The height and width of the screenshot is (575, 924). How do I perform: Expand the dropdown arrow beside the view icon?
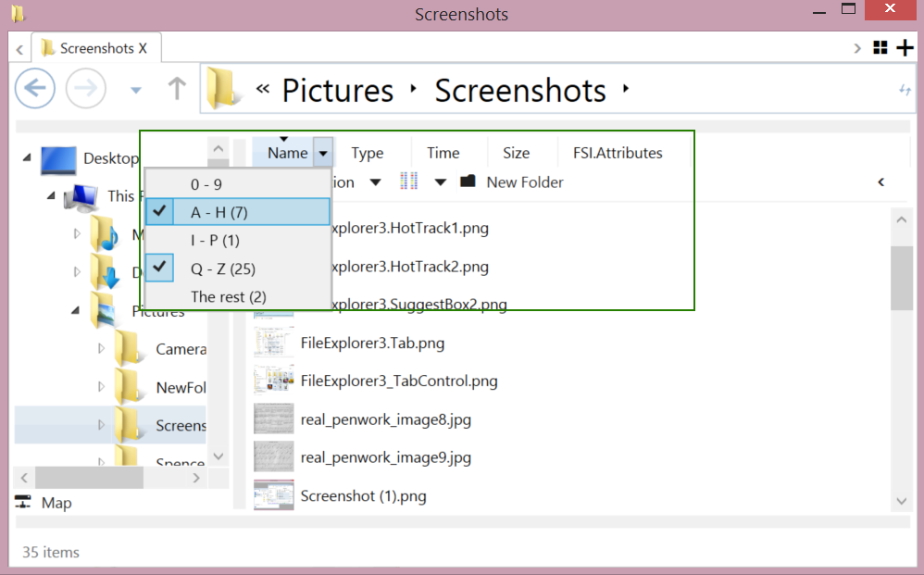pyautogui.click(x=440, y=182)
